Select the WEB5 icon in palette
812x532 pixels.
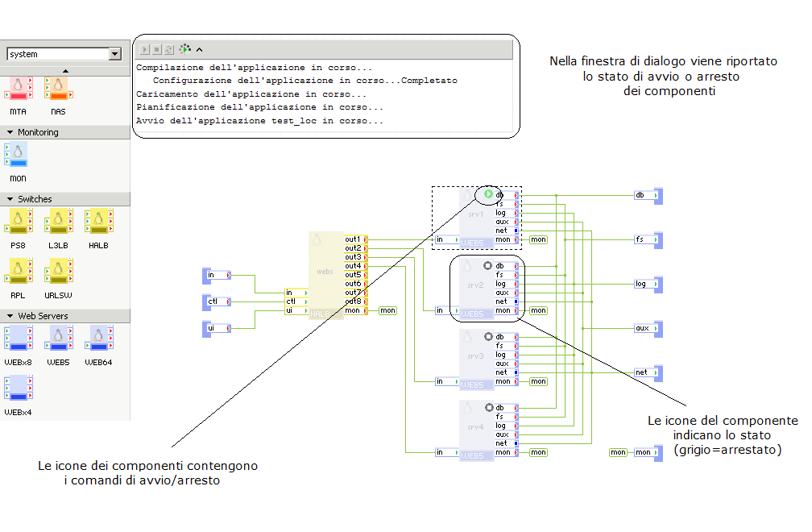(x=59, y=338)
